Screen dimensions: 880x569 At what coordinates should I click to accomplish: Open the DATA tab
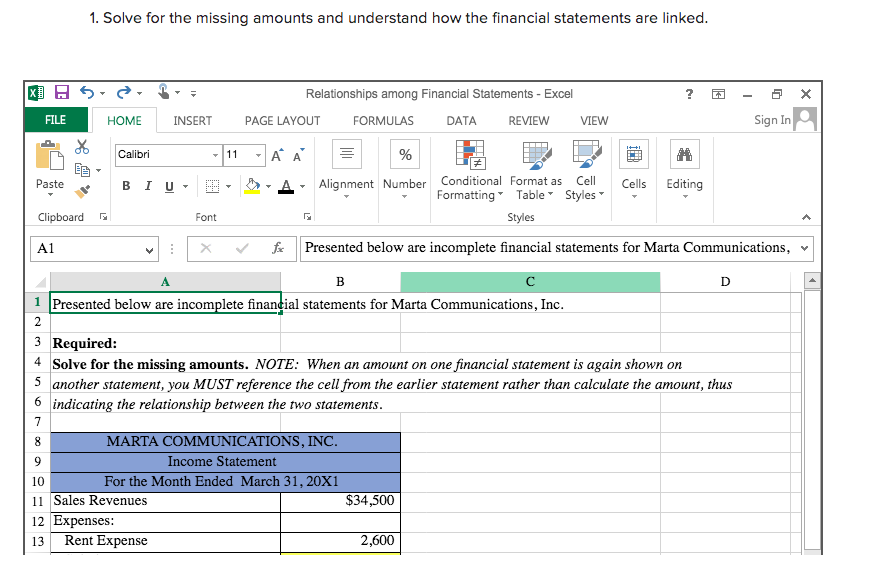click(x=461, y=121)
